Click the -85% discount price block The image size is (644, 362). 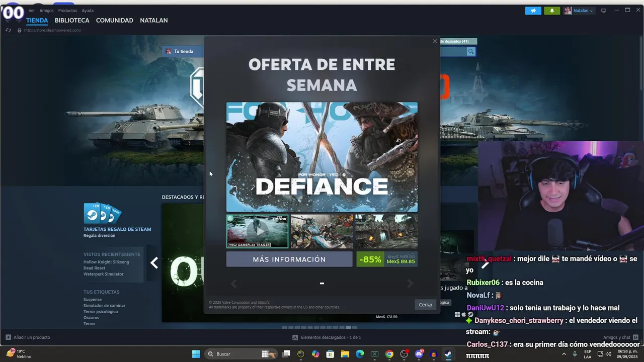[387, 259]
